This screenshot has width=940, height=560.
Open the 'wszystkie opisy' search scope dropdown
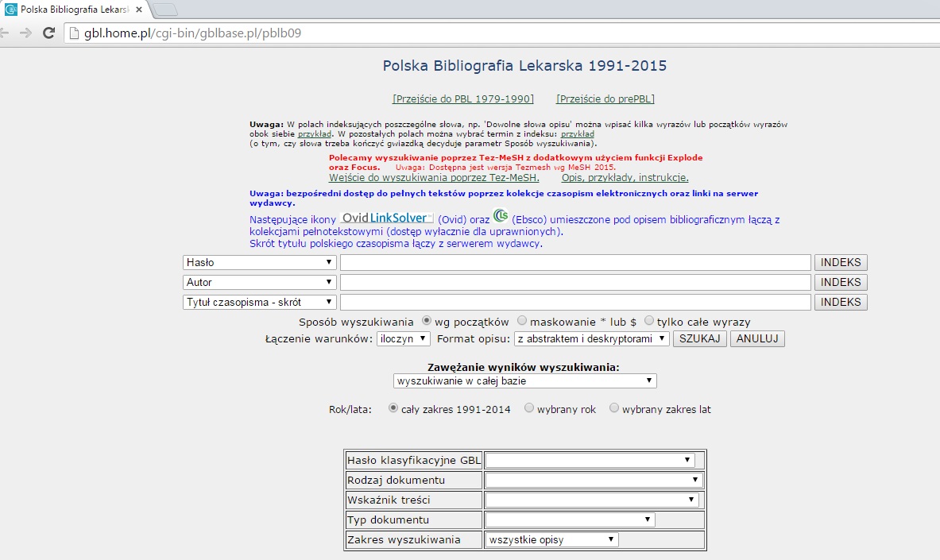[x=551, y=539]
